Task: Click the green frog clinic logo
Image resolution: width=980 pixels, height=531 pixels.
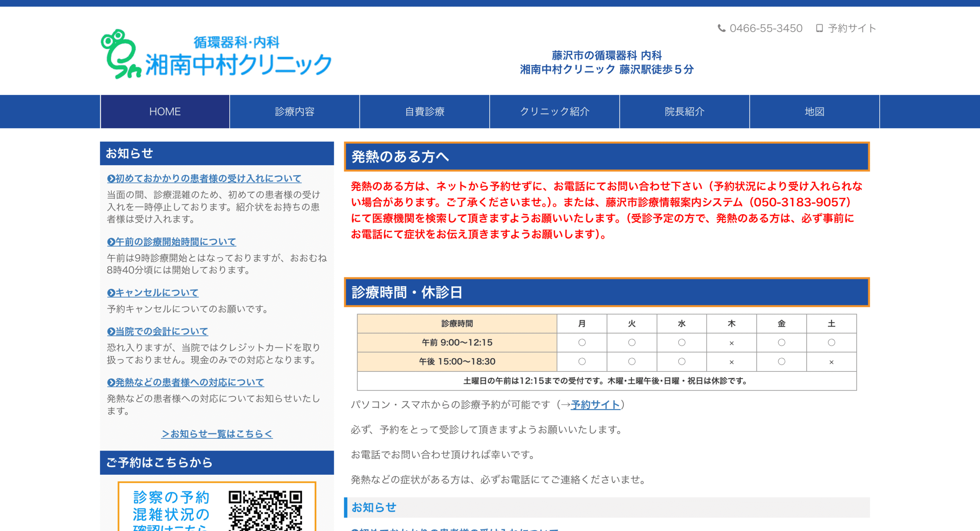Action: point(121,54)
